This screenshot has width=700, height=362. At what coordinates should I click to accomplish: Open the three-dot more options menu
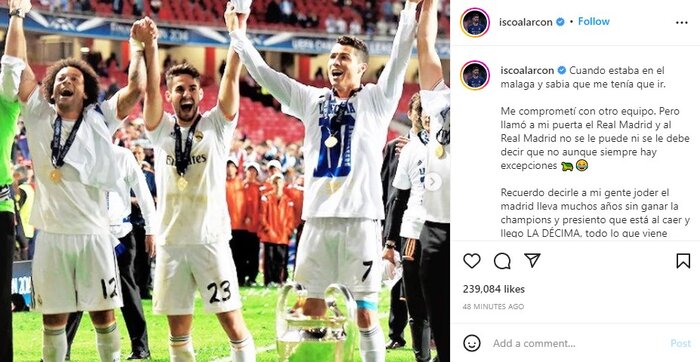tap(682, 22)
